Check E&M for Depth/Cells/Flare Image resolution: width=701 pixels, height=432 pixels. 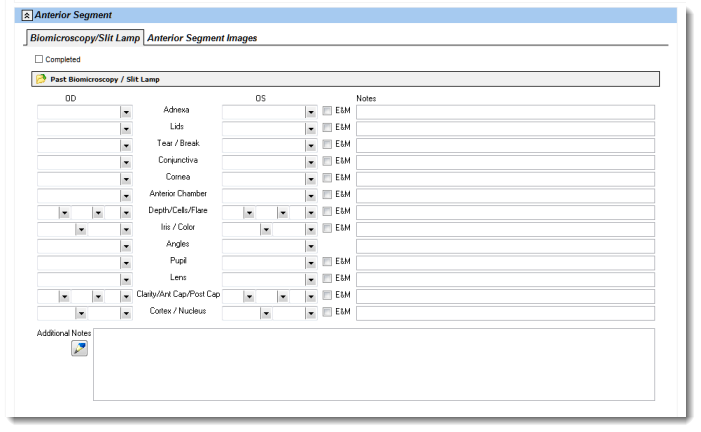[x=327, y=211]
